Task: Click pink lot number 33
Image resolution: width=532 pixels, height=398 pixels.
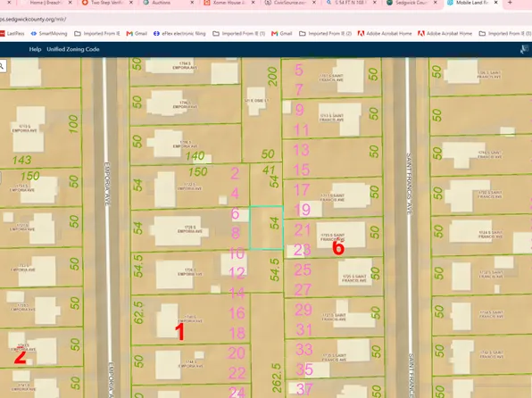Action: coord(304,350)
